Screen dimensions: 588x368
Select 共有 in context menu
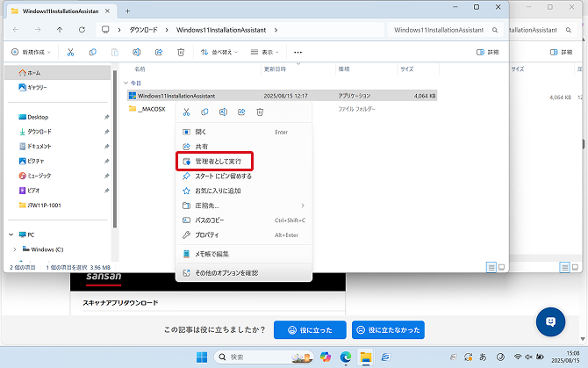244,147
